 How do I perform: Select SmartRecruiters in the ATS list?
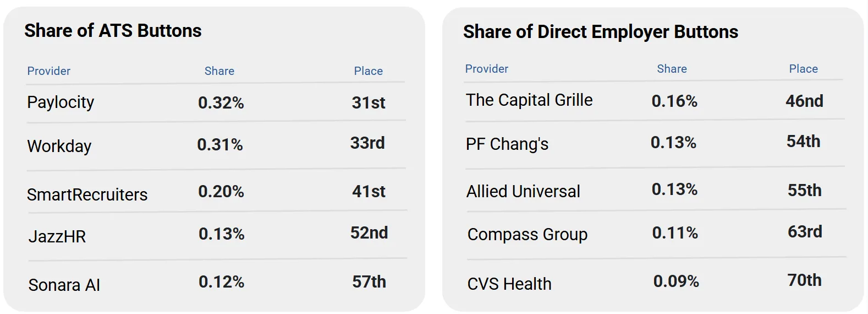[87, 194]
